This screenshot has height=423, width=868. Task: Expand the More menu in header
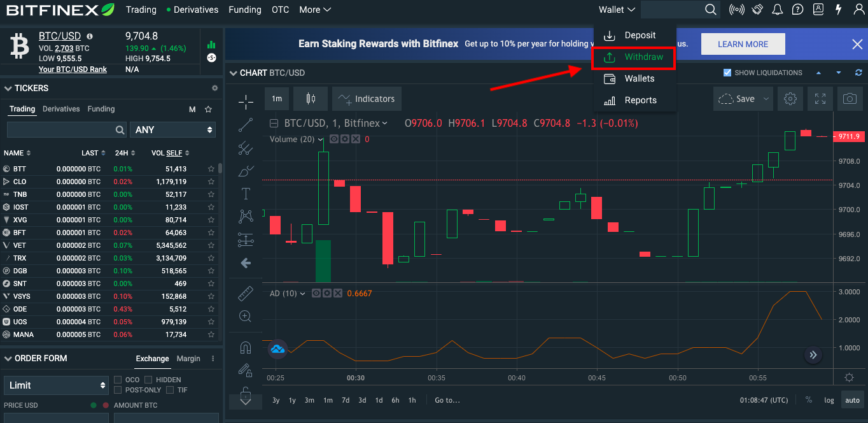315,10
